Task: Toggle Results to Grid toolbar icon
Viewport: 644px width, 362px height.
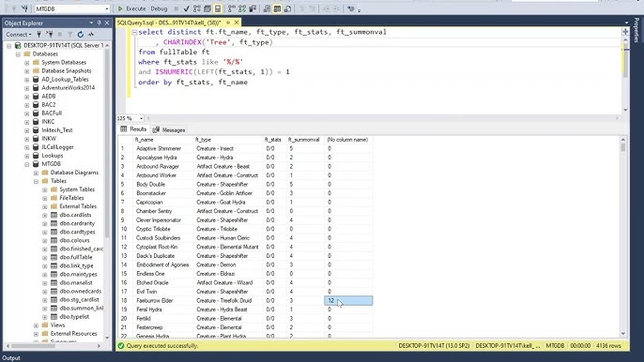Action: coord(277,8)
